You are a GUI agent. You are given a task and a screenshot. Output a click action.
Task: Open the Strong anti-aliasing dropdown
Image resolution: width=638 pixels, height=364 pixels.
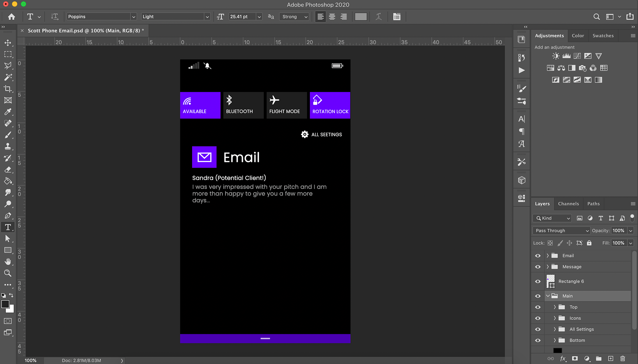tap(294, 17)
